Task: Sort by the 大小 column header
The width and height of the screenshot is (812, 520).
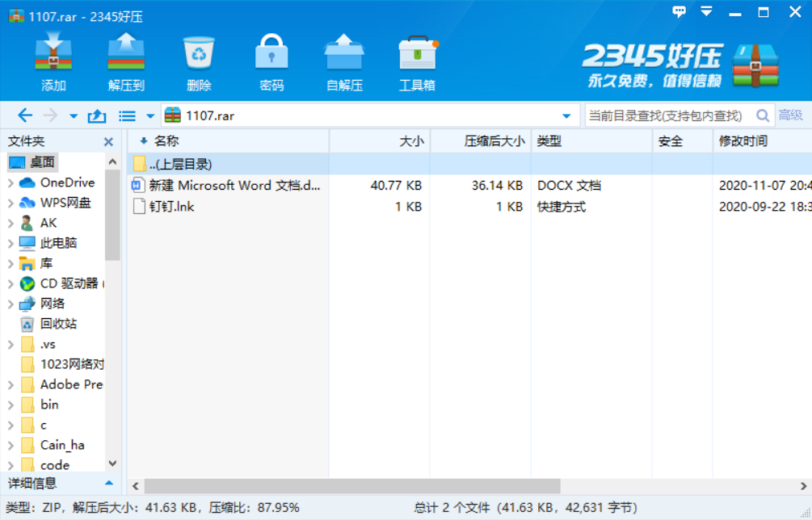Action: (380, 140)
